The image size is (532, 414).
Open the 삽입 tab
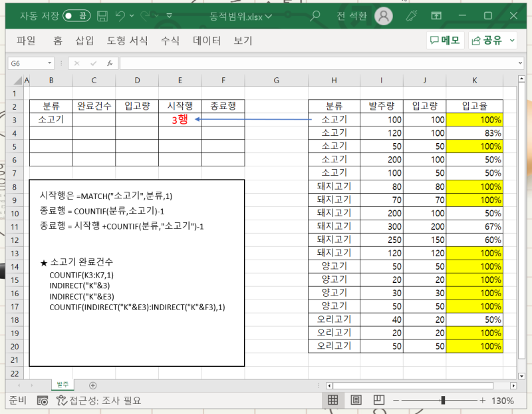click(84, 41)
